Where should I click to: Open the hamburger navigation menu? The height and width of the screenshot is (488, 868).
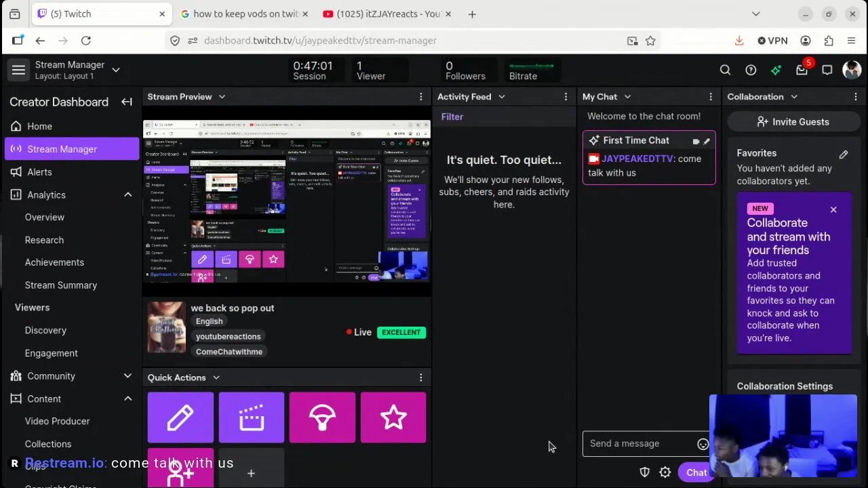tap(18, 70)
